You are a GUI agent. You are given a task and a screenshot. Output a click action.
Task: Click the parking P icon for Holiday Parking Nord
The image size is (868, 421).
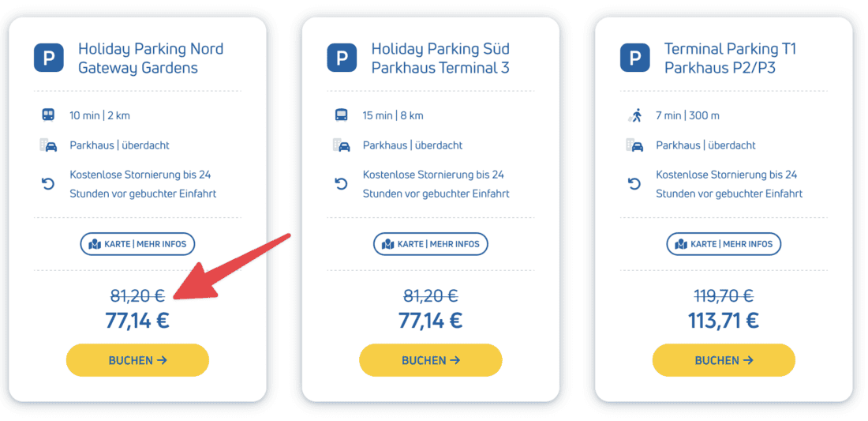[x=49, y=58]
